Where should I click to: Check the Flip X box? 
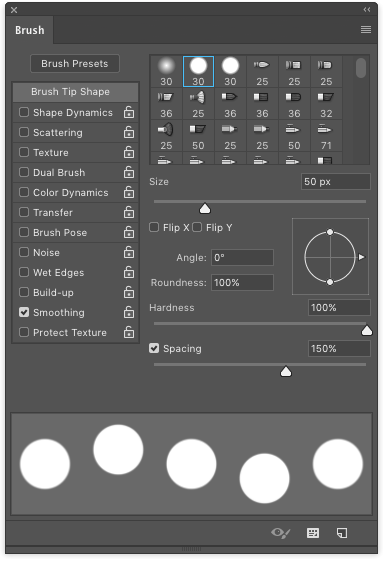pos(154,227)
